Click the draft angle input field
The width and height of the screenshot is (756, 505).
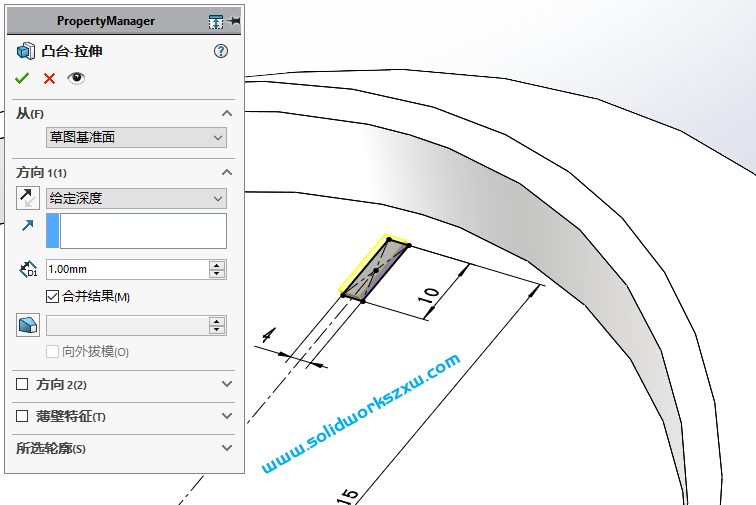coord(128,325)
